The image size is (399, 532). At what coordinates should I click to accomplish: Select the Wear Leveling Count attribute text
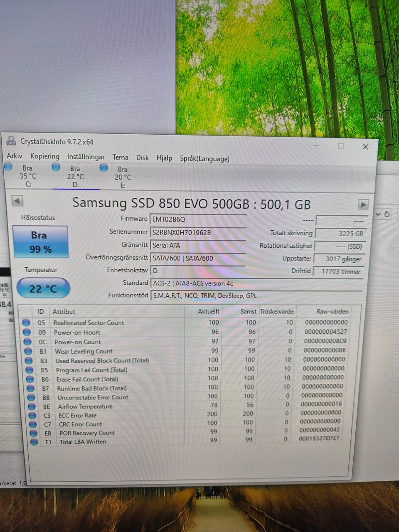tap(84, 351)
